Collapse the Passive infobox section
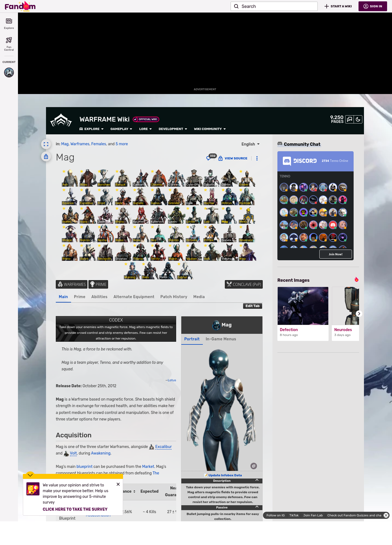Viewport: 392px width, 545px height. click(257, 507)
